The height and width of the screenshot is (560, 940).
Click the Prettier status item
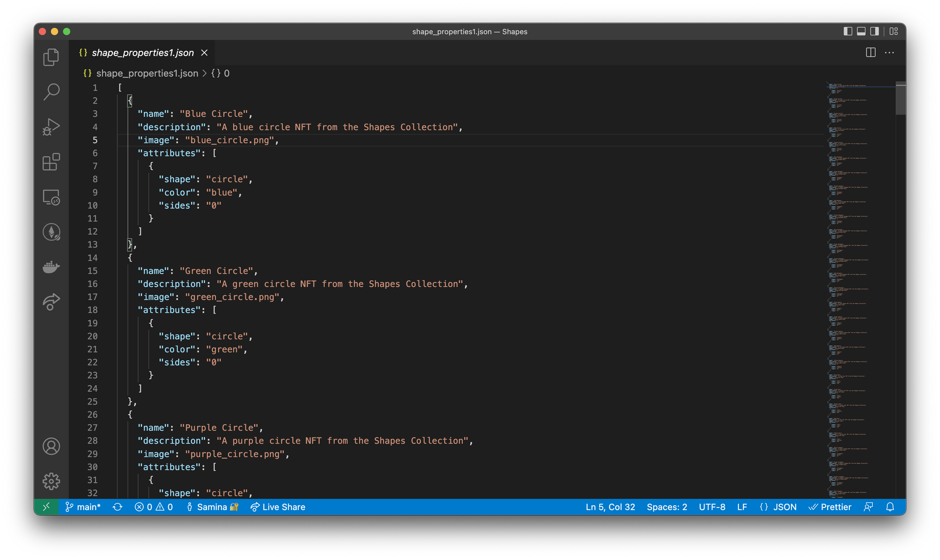click(x=830, y=507)
